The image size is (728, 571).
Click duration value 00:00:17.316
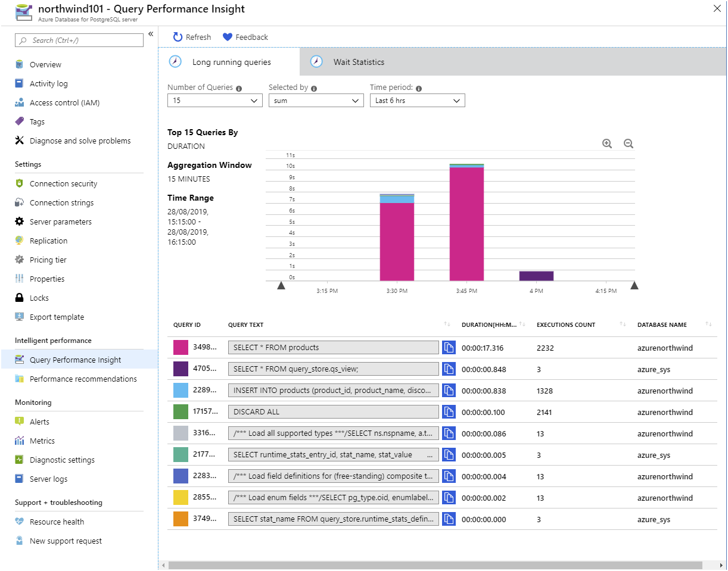click(x=483, y=348)
